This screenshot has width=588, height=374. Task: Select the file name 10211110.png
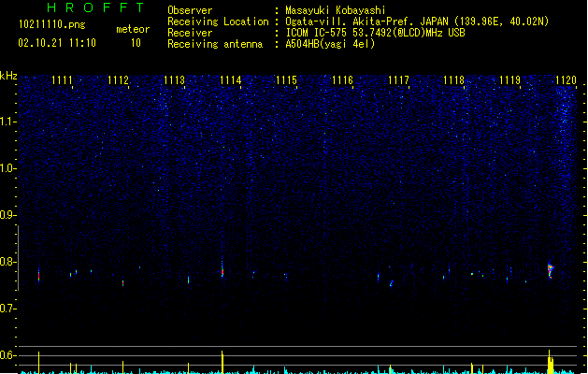tap(52, 24)
